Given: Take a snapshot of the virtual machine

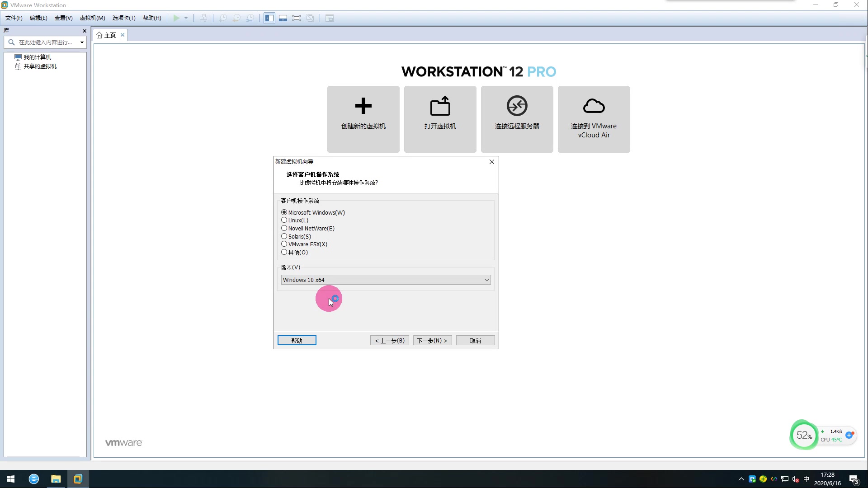Looking at the screenshot, I should click(x=222, y=18).
